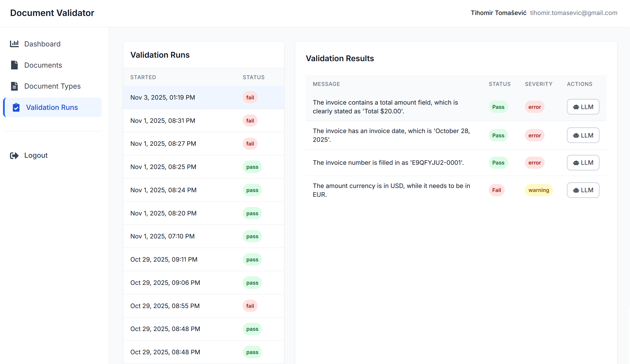
Task: Open the Document Types section
Action: 52,86
